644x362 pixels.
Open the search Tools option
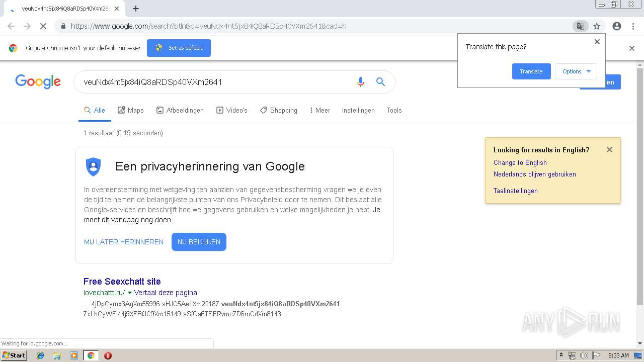point(394,110)
